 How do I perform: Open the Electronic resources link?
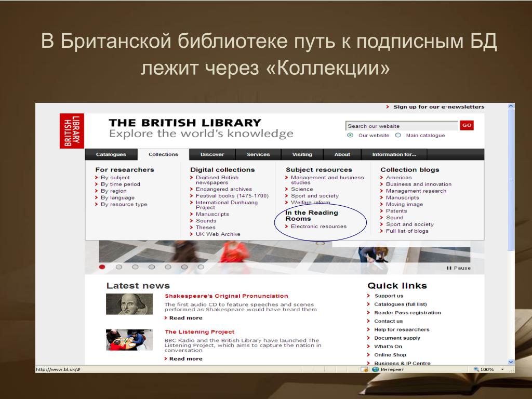point(318,227)
